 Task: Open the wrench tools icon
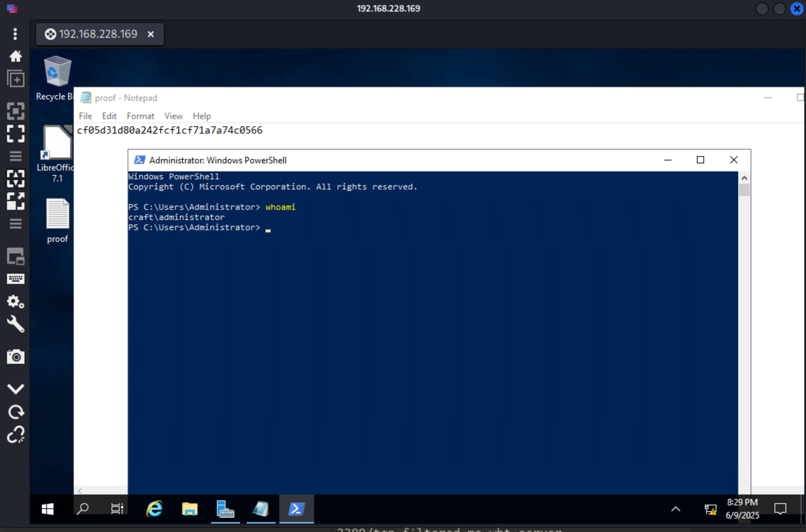[x=15, y=324]
